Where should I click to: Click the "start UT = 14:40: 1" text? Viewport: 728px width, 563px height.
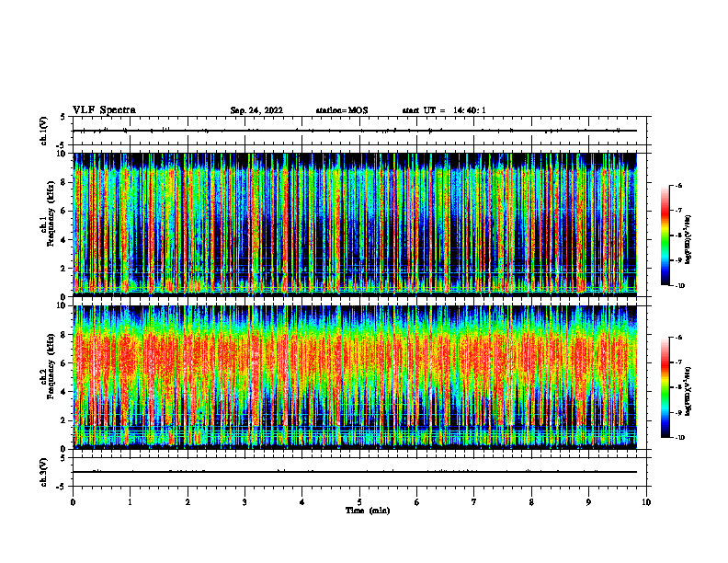[x=444, y=110]
